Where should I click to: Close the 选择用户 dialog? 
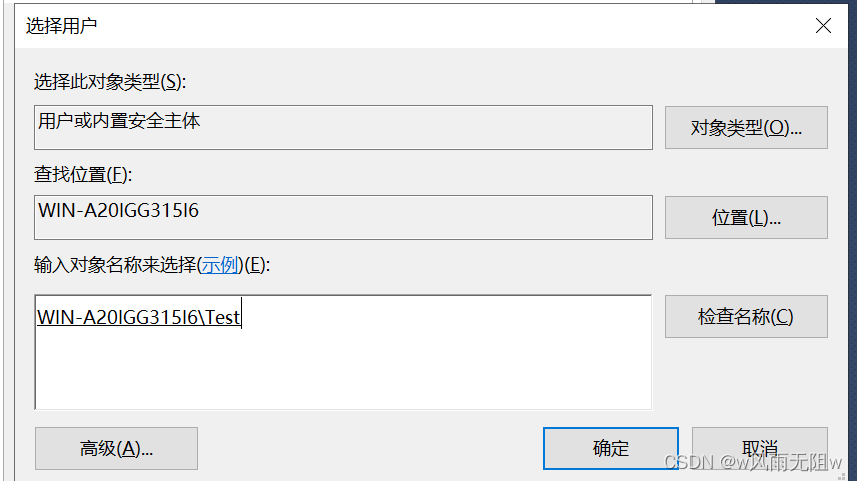point(823,26)
